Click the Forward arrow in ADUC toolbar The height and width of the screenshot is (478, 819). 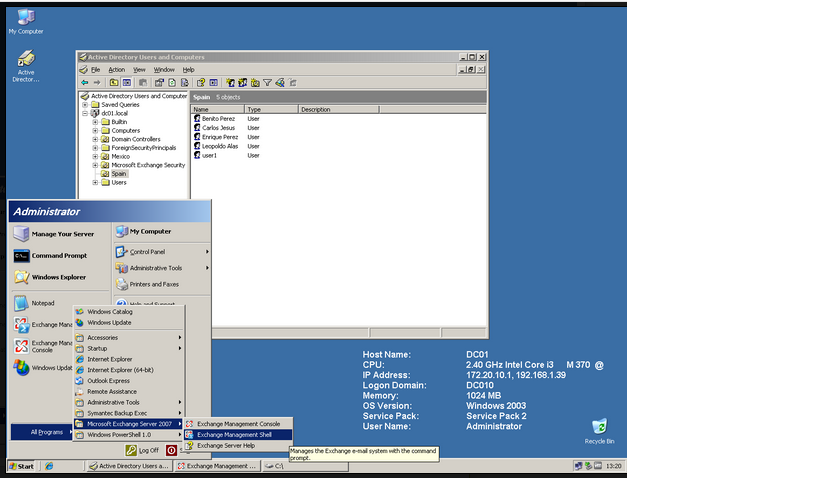point(97,83)
